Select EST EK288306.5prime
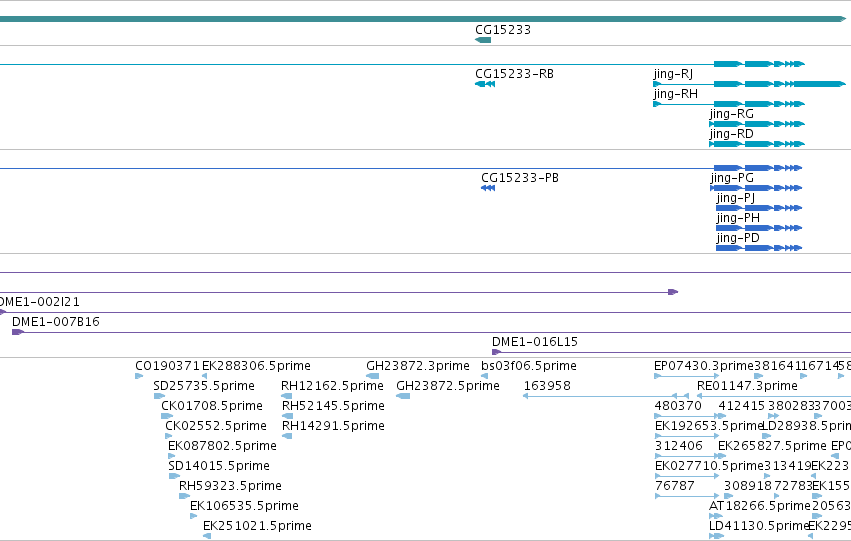 pos(256,366)
